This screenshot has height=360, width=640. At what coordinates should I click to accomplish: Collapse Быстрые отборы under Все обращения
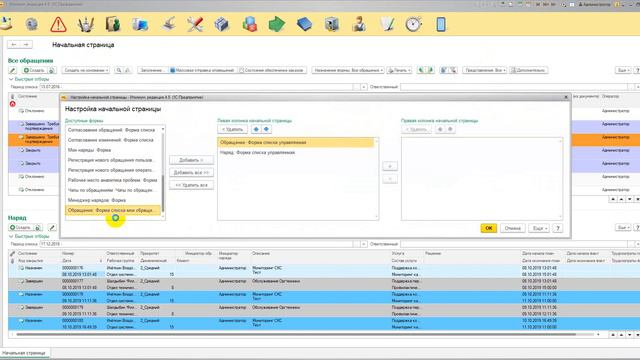(x=29, y=79)
